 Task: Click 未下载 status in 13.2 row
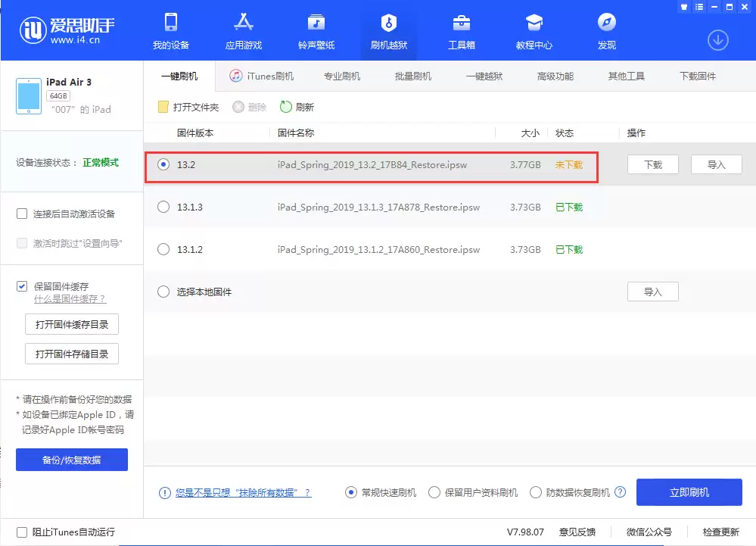point(569,164)
